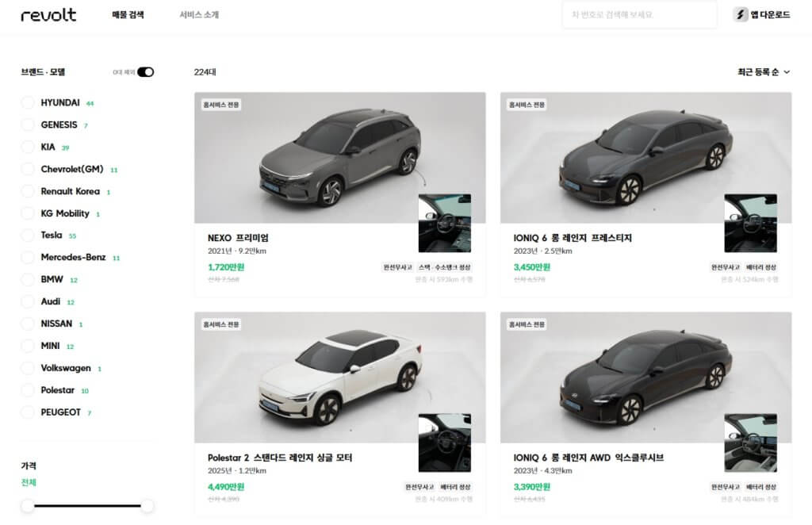The width and height of the screenshot is (812, 525).
Task: Click the app download lightning icon
Action: 741,15
